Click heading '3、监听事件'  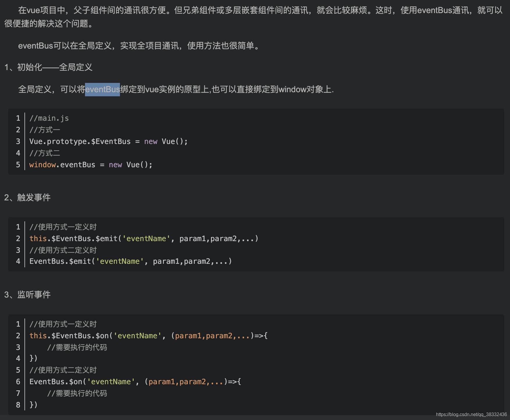click(27, 295)
